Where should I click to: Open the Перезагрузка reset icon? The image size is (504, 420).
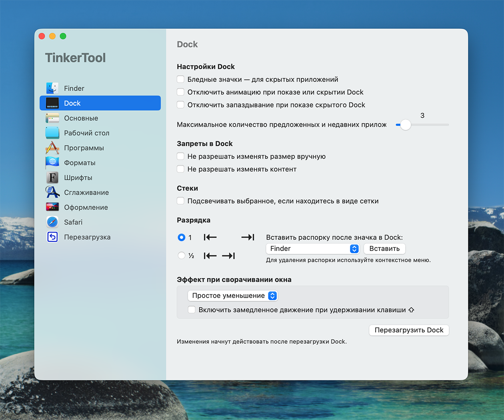point(52,237)
